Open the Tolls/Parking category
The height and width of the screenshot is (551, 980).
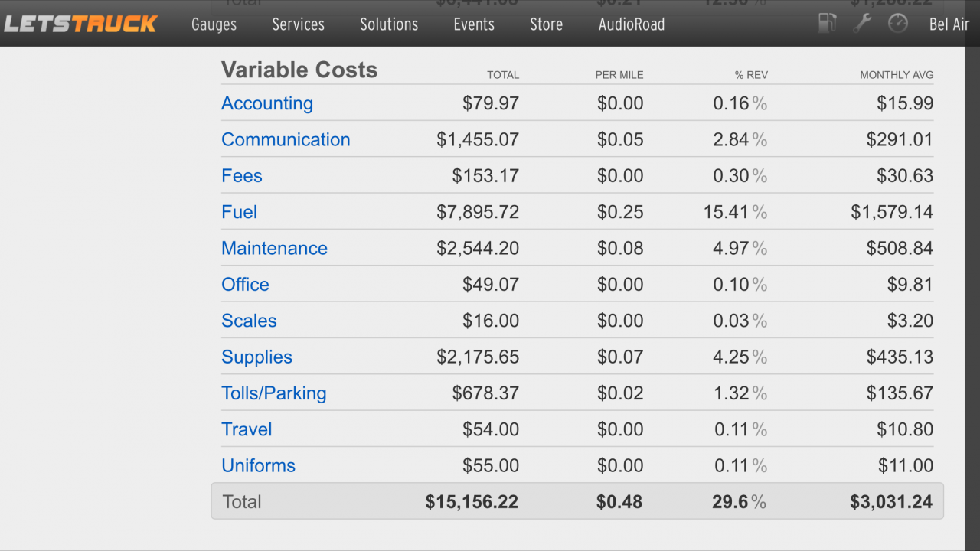point(273,393)
